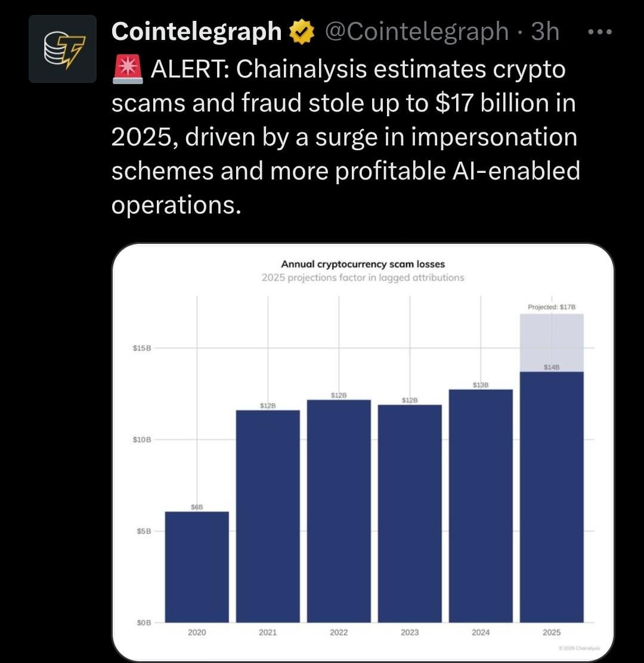The image size is (644, 663).
Task: Open the three-dot more options menu
Action: [599, 32]
